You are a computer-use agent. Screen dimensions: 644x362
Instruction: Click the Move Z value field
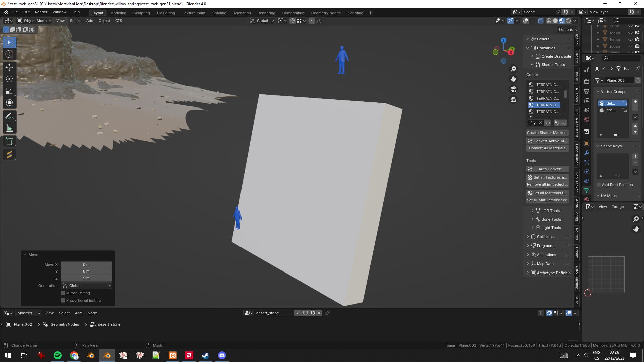click(86, 278)
